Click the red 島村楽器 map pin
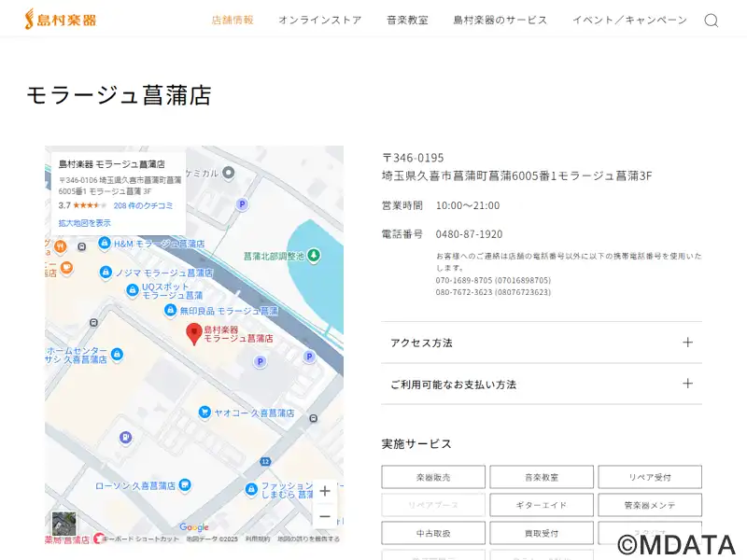This screenshot has width=747, height=560. tap(194, 334)
